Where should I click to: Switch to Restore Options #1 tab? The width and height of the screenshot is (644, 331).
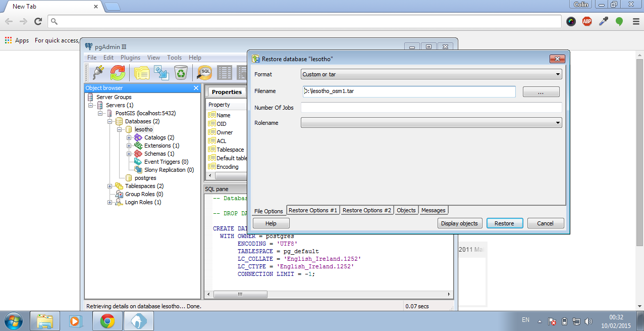click(313, 210)
